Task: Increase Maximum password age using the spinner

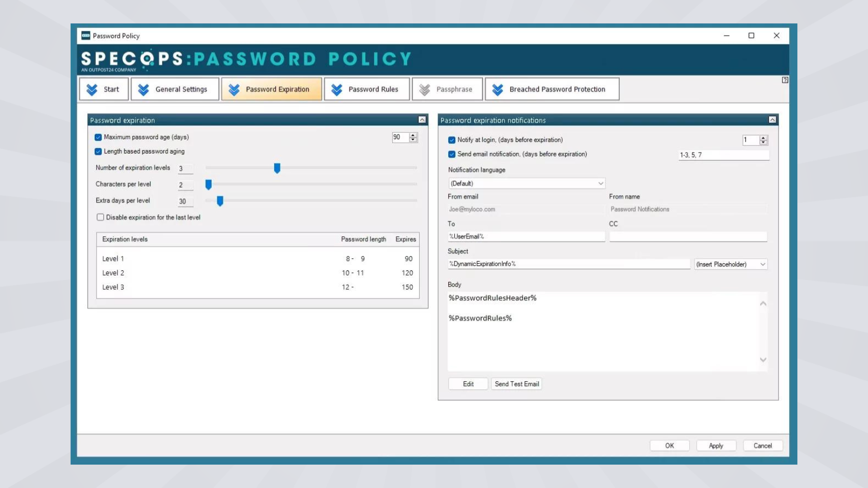Action: tap(412, 135)
